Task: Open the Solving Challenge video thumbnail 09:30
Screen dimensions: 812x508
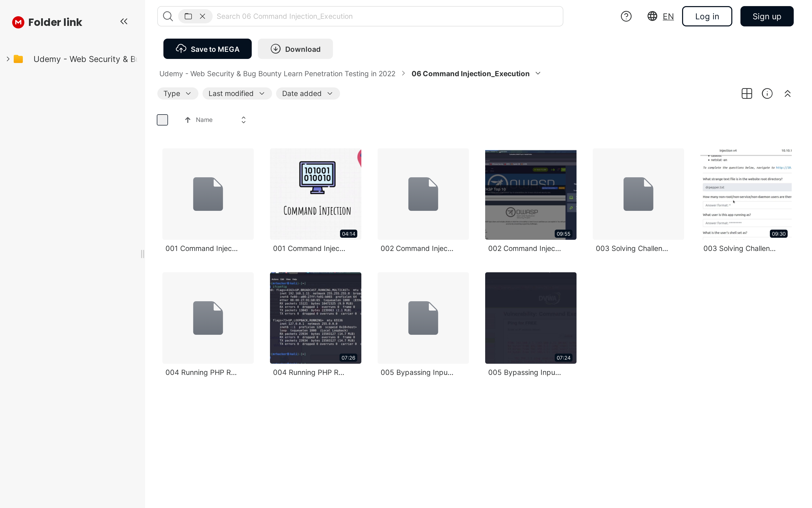Action: [x=746, y=194]
